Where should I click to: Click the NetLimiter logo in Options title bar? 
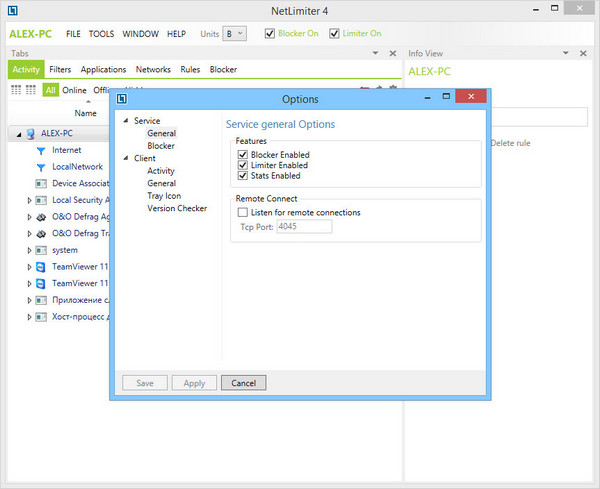121,99
